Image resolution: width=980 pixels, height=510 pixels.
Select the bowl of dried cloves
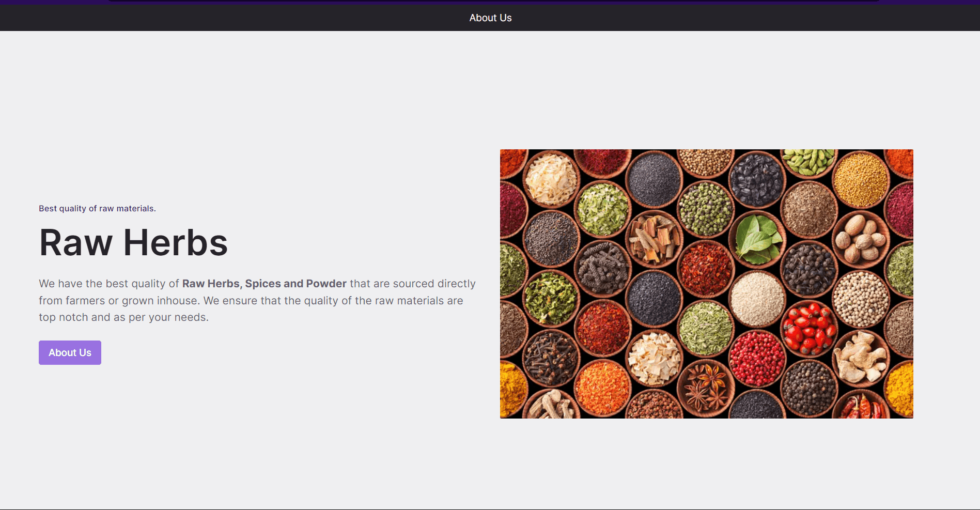point(551,358)
